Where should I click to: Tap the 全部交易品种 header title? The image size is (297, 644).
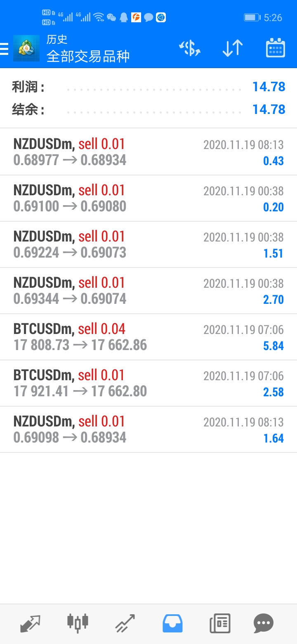click(88, 56)
